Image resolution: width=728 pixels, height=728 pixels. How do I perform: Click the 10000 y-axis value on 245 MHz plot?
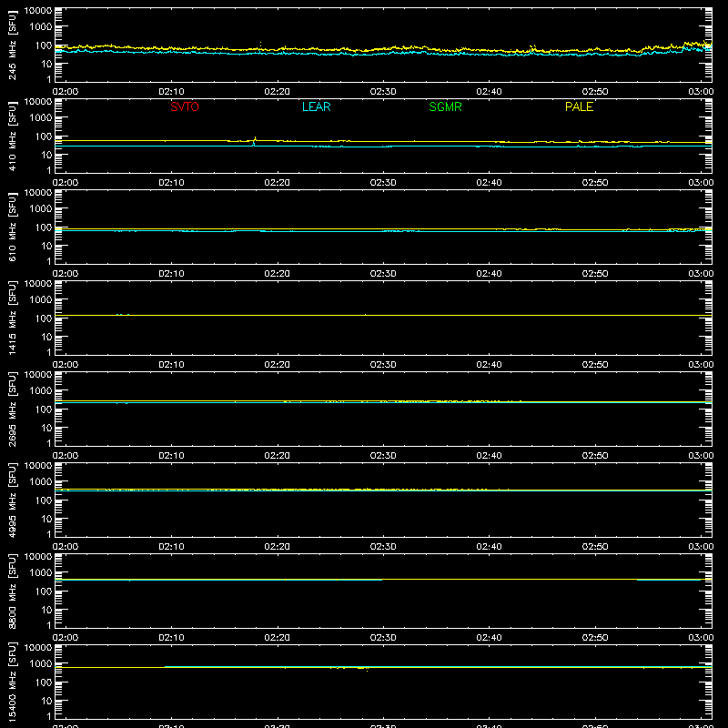pos(38,11)
